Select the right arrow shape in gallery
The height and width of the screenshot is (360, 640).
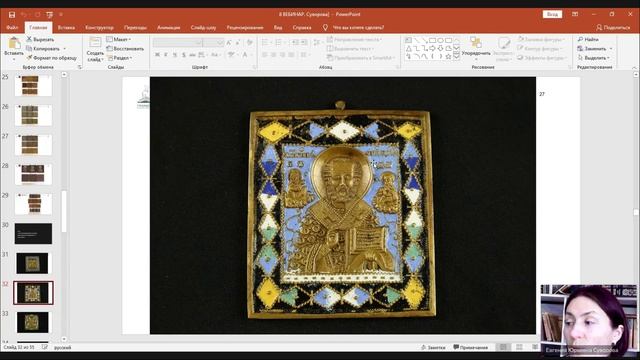[x=433, y=49]
